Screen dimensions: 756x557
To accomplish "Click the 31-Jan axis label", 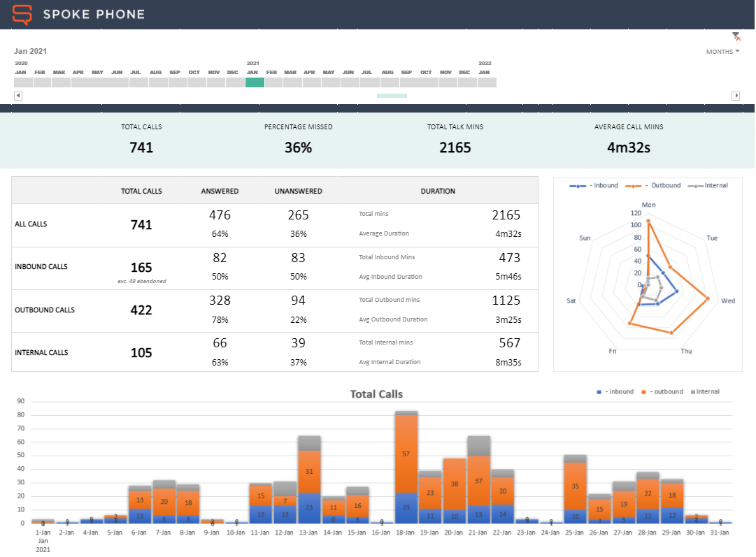I will [720, 533].
